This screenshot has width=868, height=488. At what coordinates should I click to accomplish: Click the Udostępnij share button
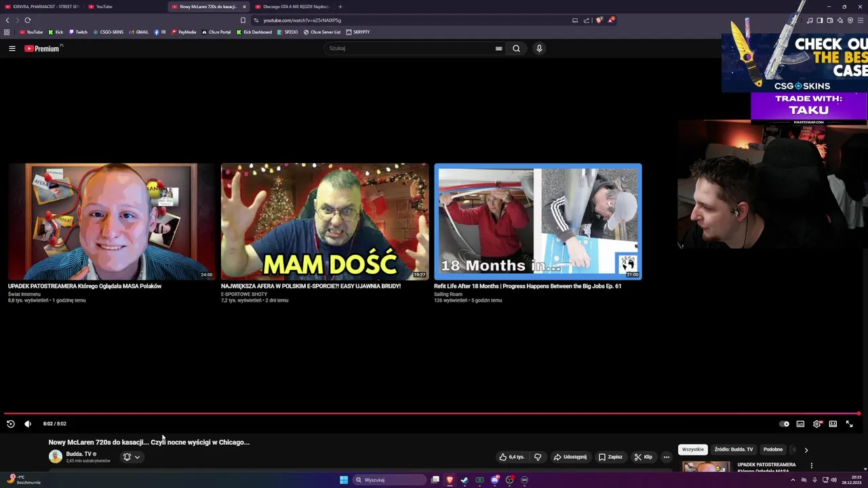click(570, 457)
